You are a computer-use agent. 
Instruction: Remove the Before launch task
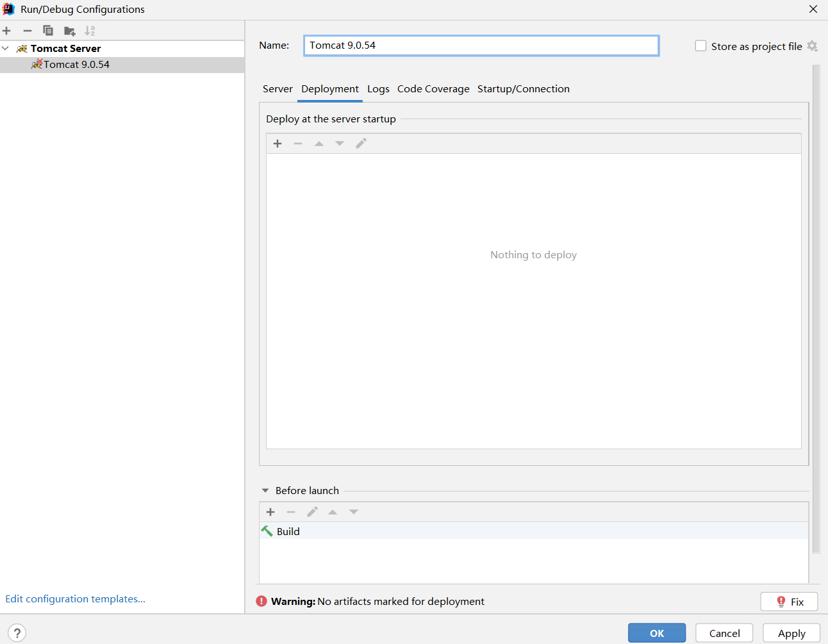pyautogui.click(x=291, y=512)
